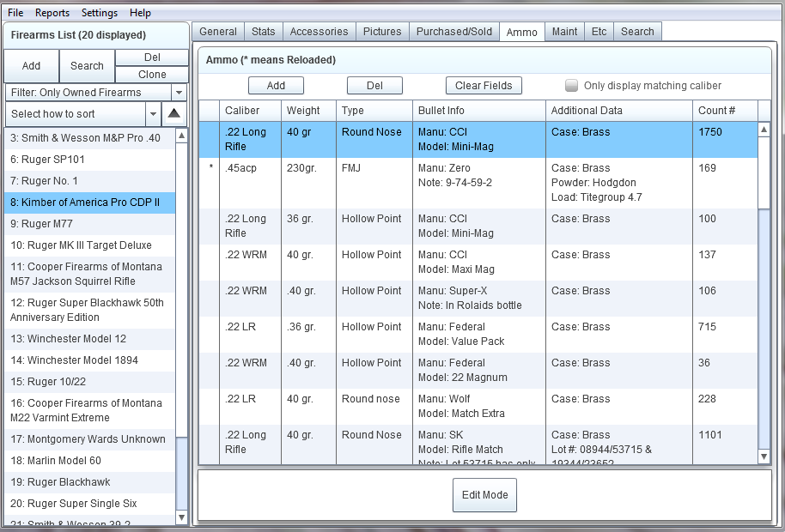Image resolution: width=785 pixels, height=532 pixels.
Task: Select the Model: Maxi Mag ammo row
Action: [x=478, y=263]
